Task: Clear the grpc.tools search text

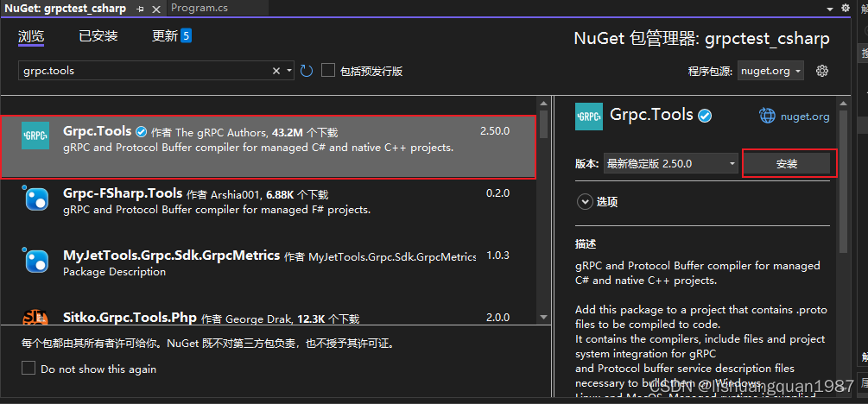Action: (276, 71)
